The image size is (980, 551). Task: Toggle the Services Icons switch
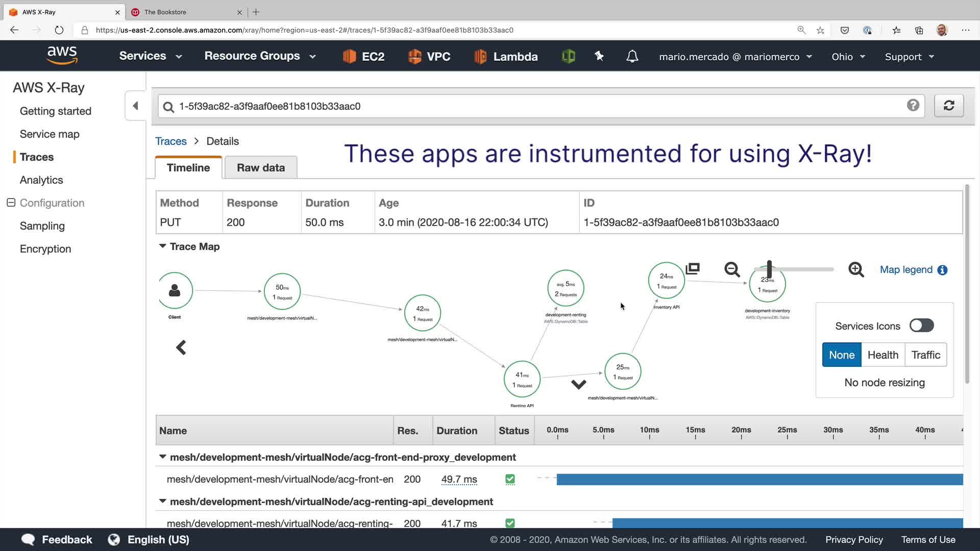pos(921,325)
